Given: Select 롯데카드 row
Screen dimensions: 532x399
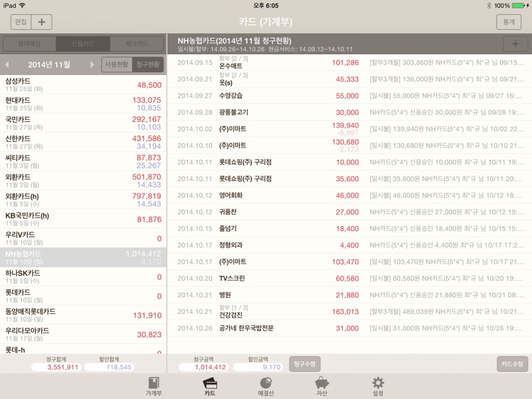Looking at the screenshot, I should tap(83, 296).
